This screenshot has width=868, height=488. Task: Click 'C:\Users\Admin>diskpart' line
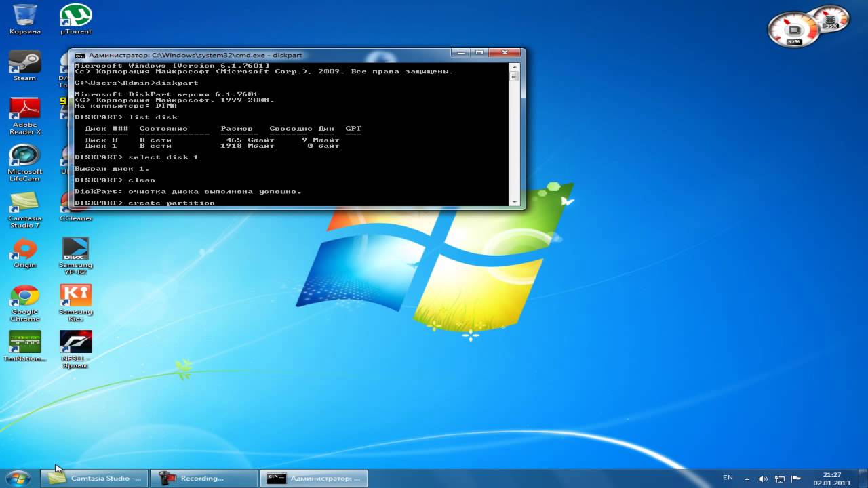pos(136,83)
